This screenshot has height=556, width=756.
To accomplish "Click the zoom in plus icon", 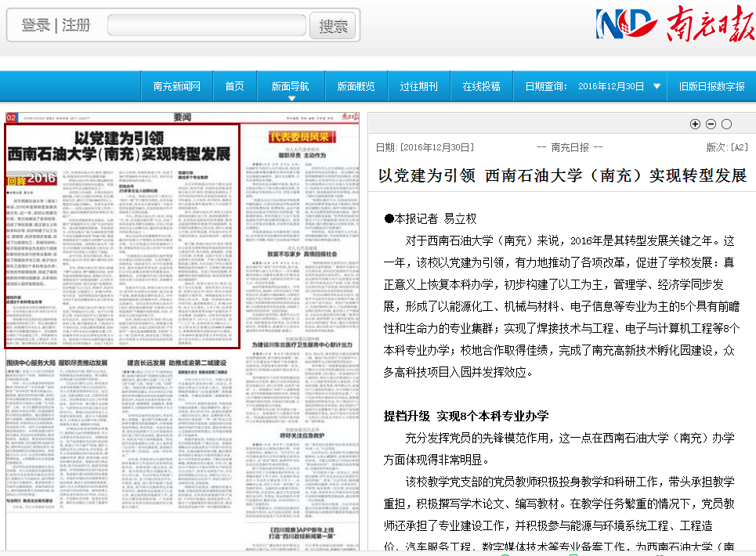I will 695,125.
